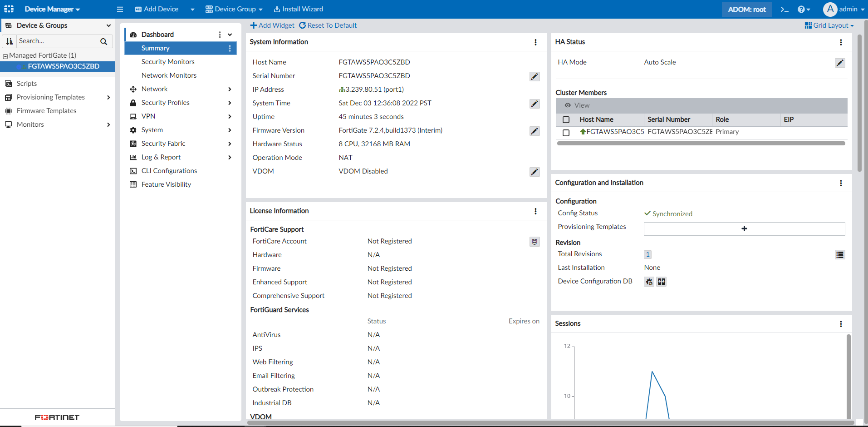Click the Add Widget link
This screenshot has height=427, width=868.
(x=272, y=25)
